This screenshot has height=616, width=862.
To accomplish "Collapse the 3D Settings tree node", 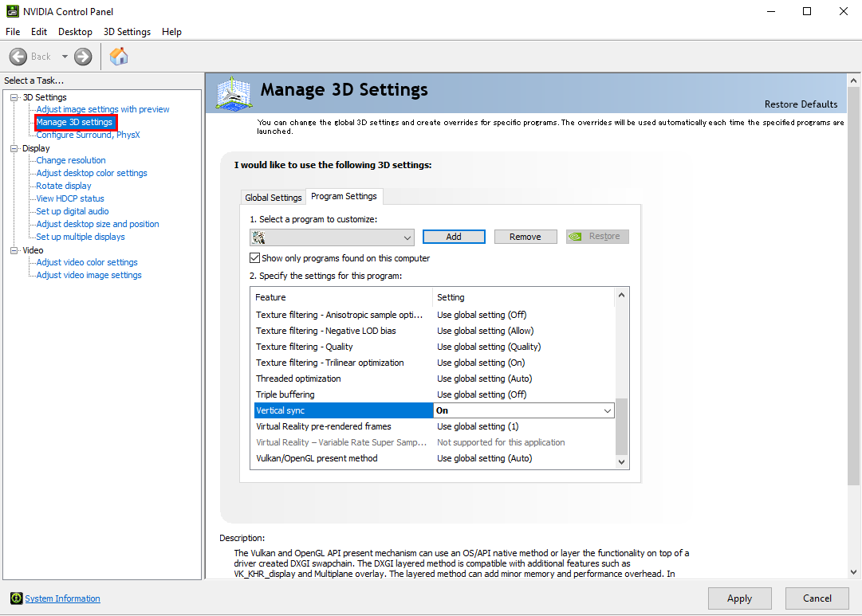I will 14,97.
